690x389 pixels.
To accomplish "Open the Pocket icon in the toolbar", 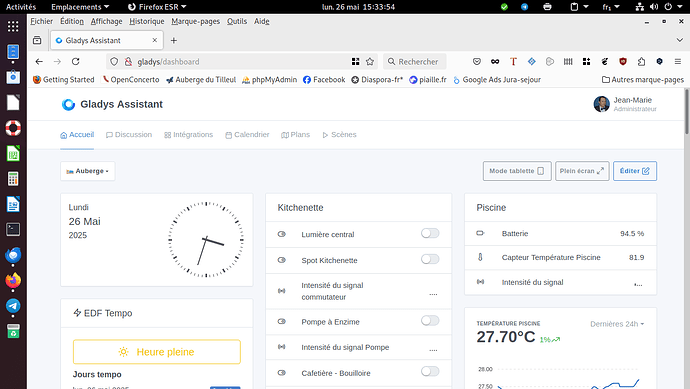I will (x=477, y=62).
